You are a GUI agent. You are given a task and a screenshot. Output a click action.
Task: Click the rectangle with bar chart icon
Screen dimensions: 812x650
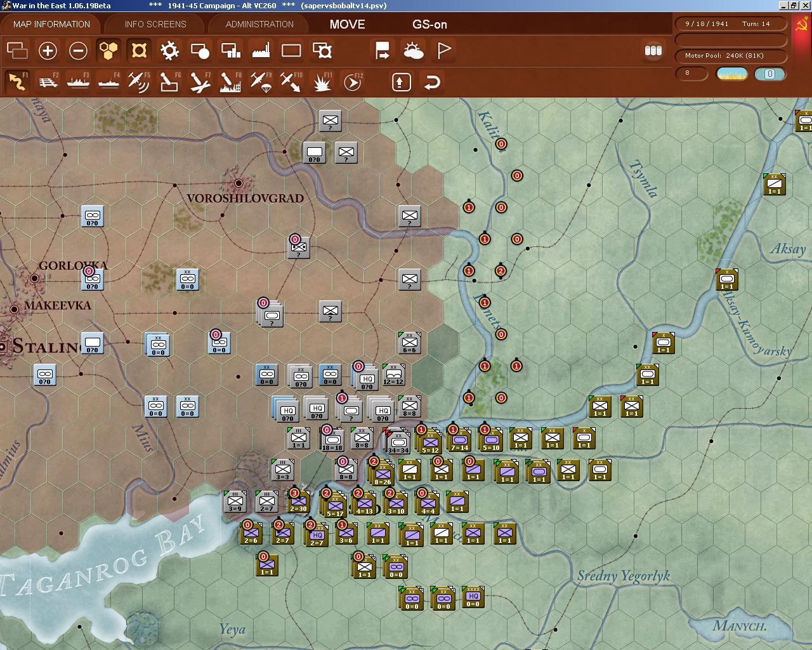pos(230,50)
